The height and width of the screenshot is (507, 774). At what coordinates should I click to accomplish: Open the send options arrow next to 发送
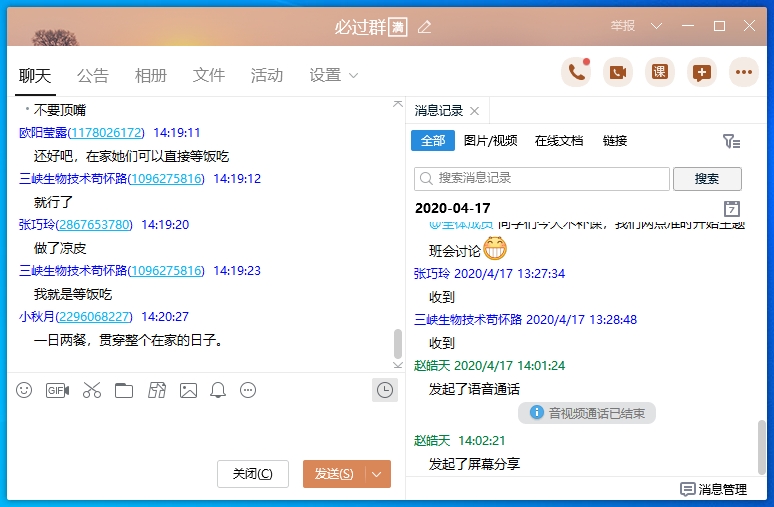click(x=378, y=474)
